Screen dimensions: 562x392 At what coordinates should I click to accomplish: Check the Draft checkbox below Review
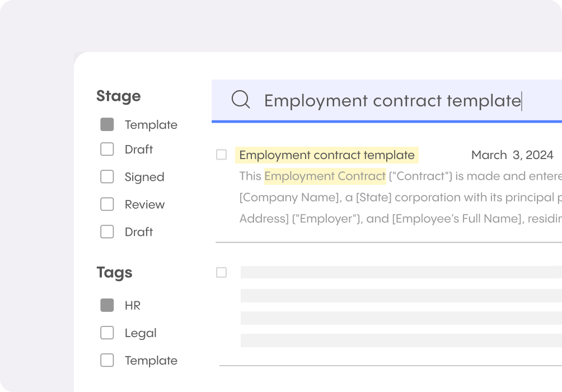(x=107, y=232)
